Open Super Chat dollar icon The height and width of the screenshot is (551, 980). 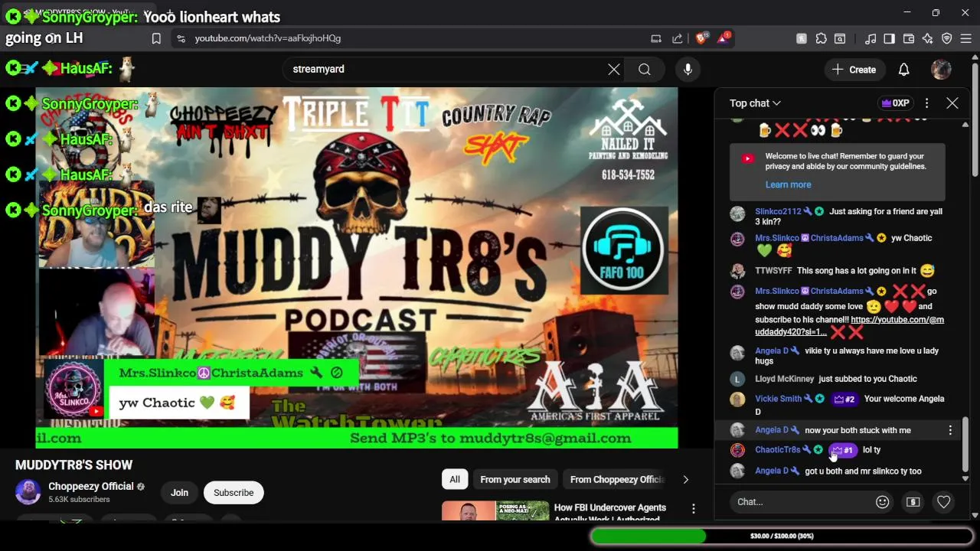913,502
